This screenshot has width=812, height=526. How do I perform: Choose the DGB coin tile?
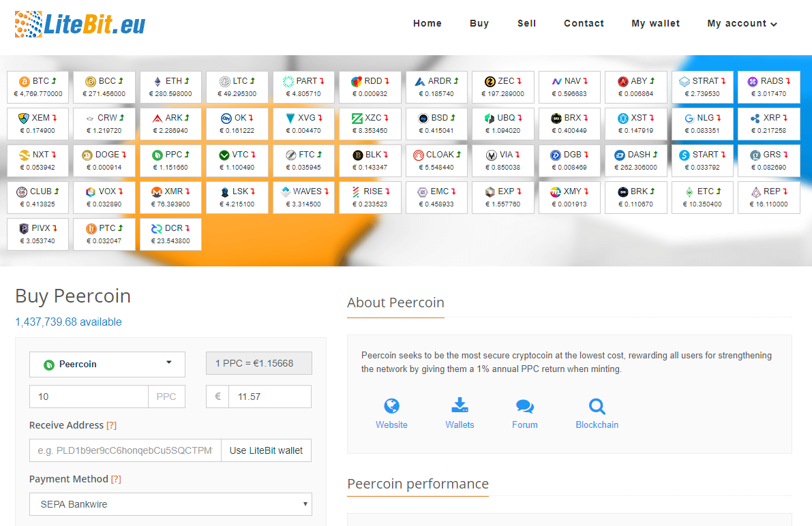click(569, 161)
